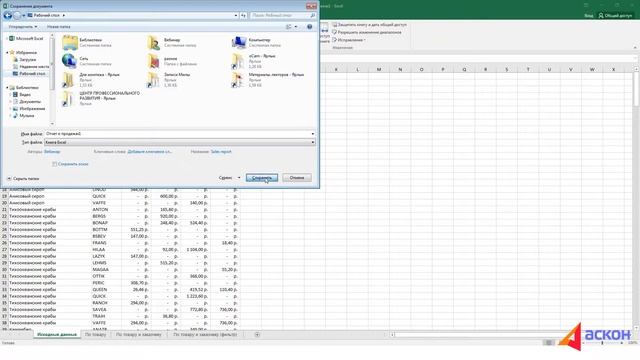640x360 pixels.
Task: Click the Авторы value Вебинар
Action: (52, 151)
